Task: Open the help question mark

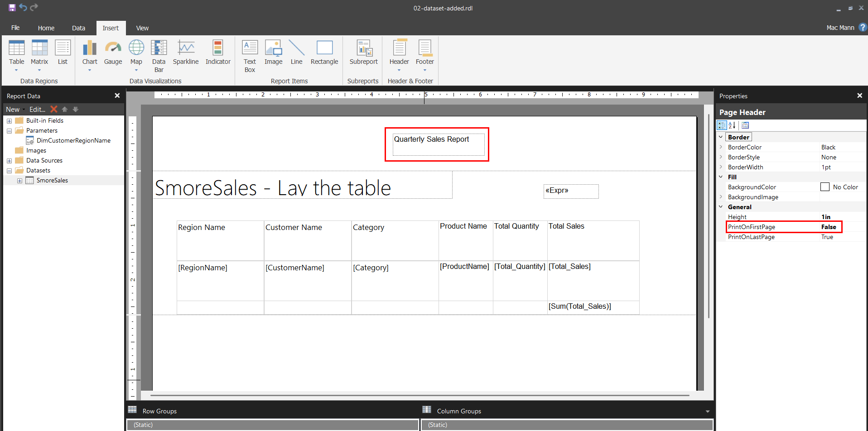Action: 863,27
